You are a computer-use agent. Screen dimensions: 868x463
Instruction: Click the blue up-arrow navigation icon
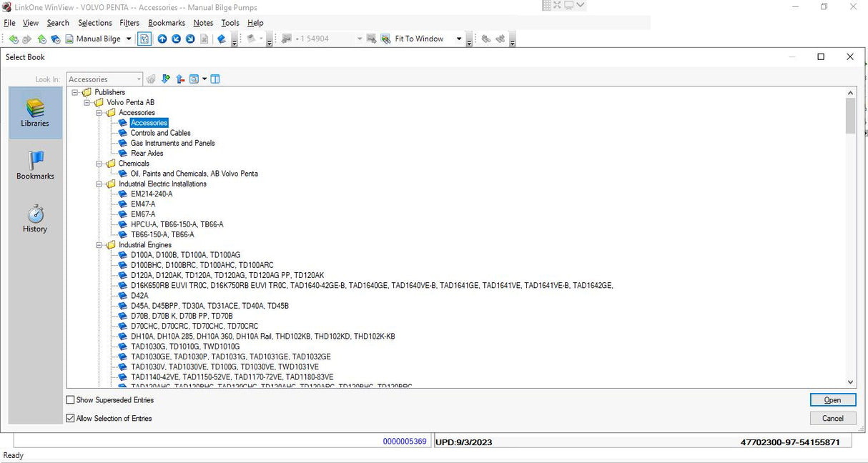pyautogui.click(x=162, y=39)
